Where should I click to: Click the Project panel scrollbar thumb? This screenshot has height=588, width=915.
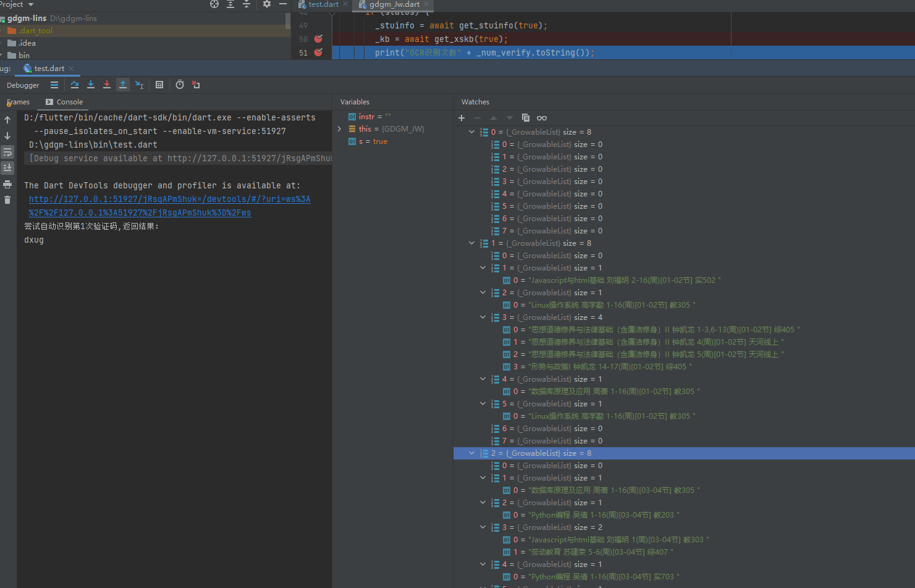pyautogui.click(x=288, y=21)
